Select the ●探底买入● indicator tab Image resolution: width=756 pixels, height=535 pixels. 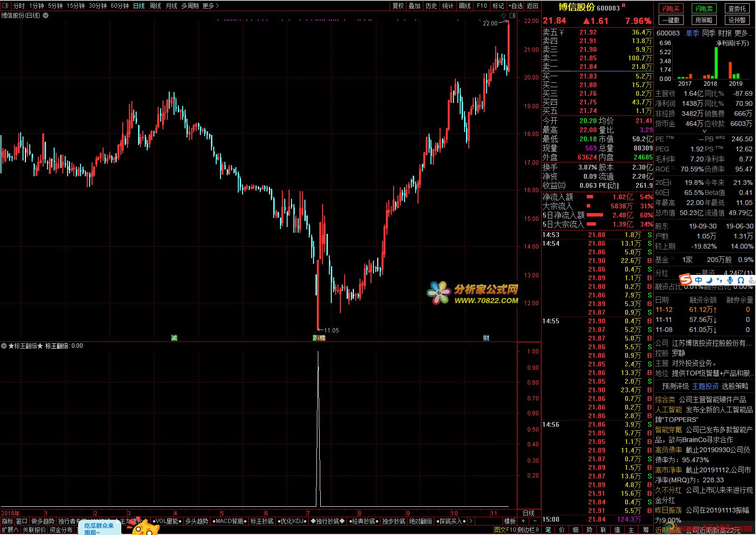click(451, 521)
